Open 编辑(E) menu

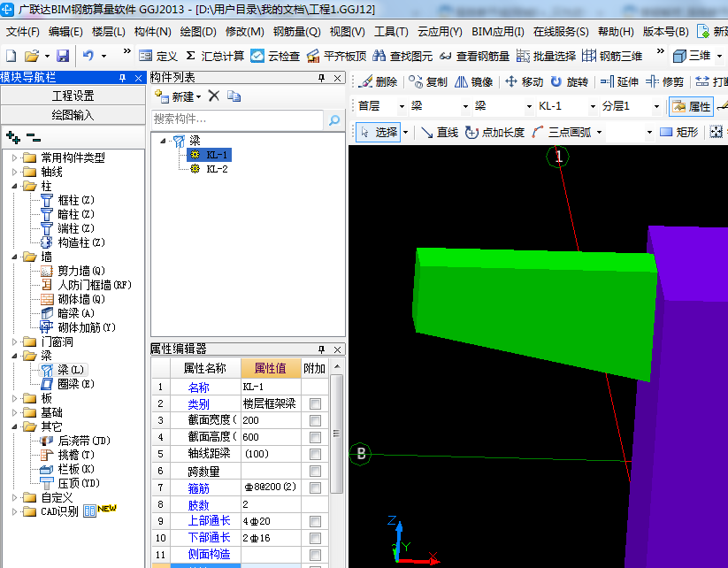pos(65,32)
